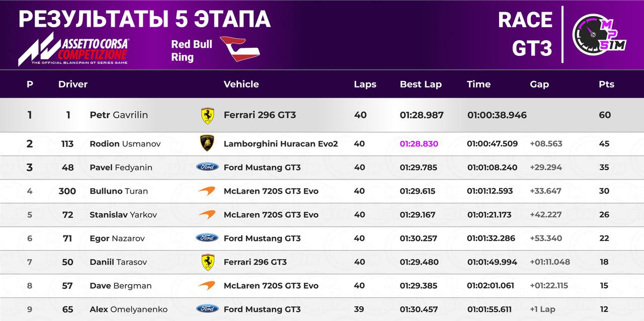644x321 pixels.
Task: Click the McLaren logo beside Stanislav Yarkov
Action: point(207,215)
